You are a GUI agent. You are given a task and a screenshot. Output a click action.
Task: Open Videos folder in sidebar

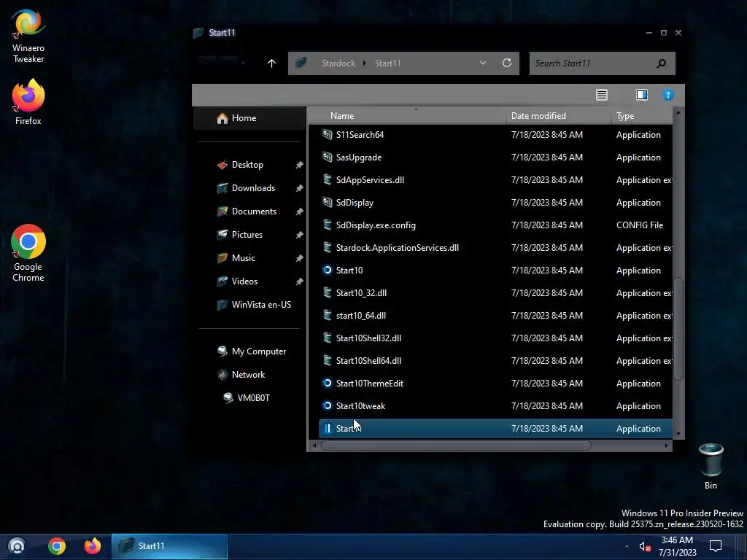(x=244, y=281)
